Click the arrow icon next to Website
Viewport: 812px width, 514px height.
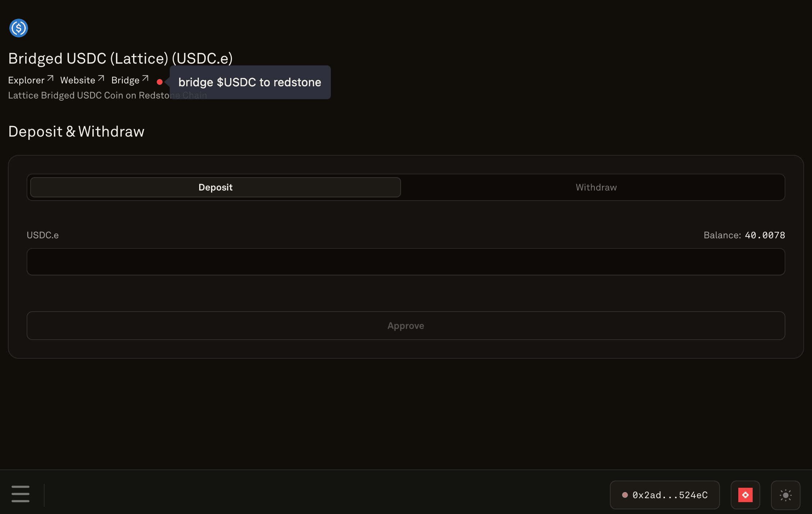click(x=101, y=78)
